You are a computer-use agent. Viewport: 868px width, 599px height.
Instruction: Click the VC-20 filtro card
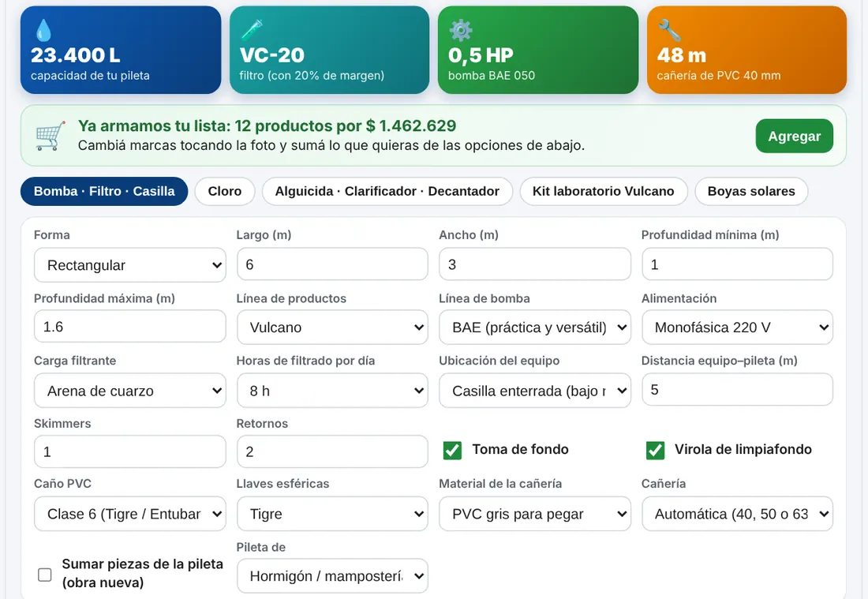(329, 50)
